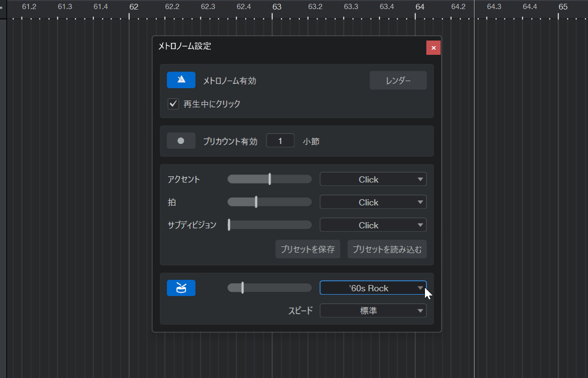The image size is (588, 378).
Task: Click the レンダー button
Action: click(398, 81)
